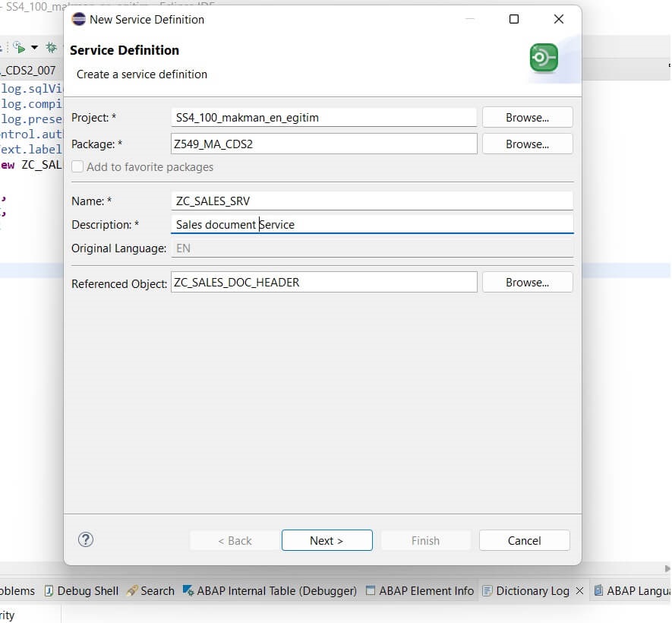Viewport: 672px width, 623px height.
Task: Switch to ABAP Element Info tab
Action: point(420,591)
